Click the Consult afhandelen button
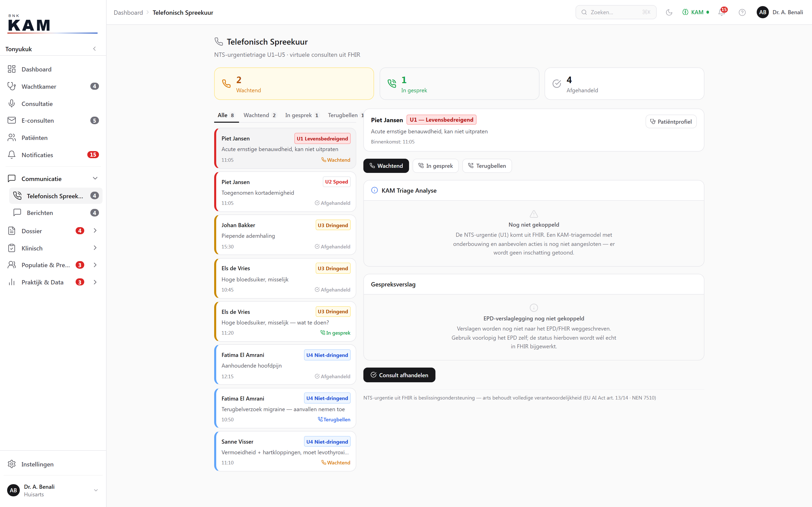This screenshot has height=507, width=812. point(399,375)
